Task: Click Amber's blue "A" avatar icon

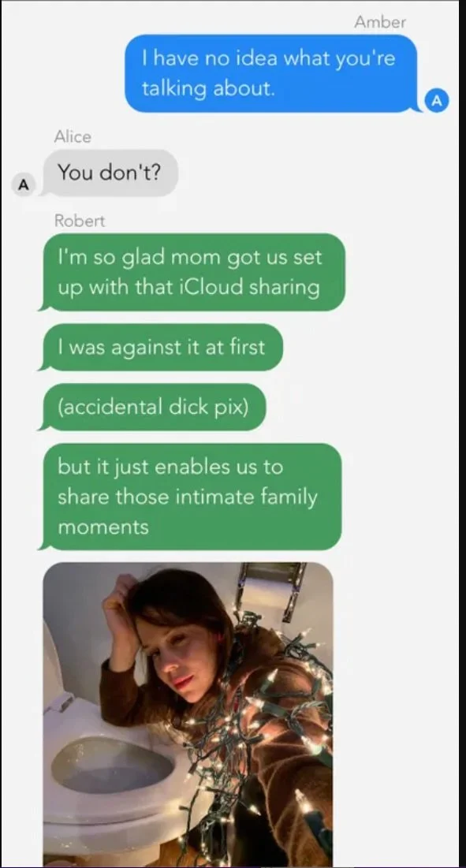Action: 437,100
